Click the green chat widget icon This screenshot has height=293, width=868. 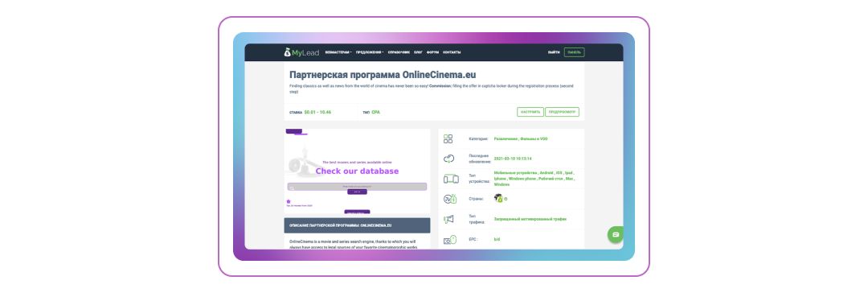click(616, 235)
